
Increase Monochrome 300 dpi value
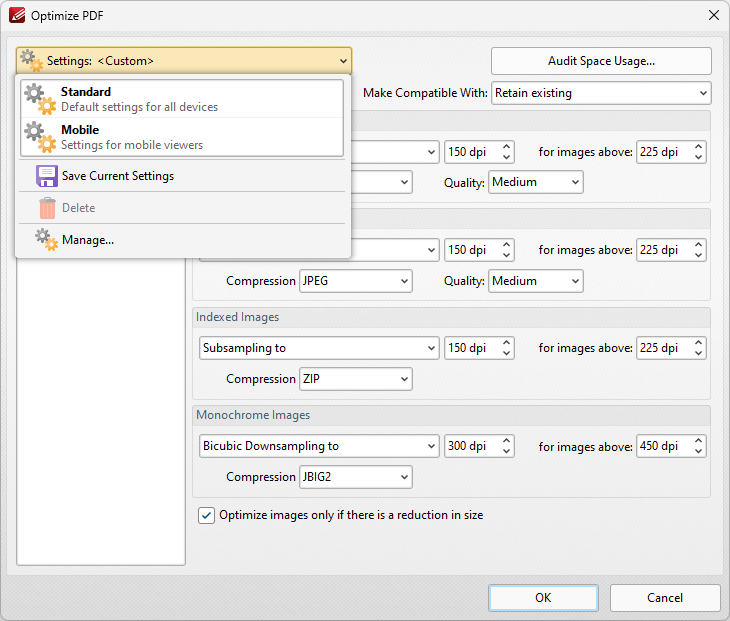tap(506, 441)
